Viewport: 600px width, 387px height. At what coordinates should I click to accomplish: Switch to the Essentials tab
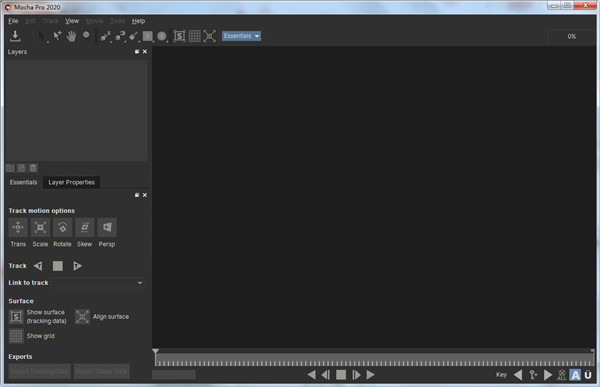tap(23, 182)
